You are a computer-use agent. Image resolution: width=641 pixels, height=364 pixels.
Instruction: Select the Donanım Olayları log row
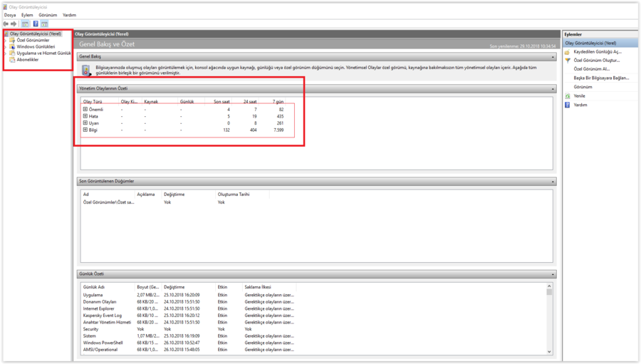189,302
